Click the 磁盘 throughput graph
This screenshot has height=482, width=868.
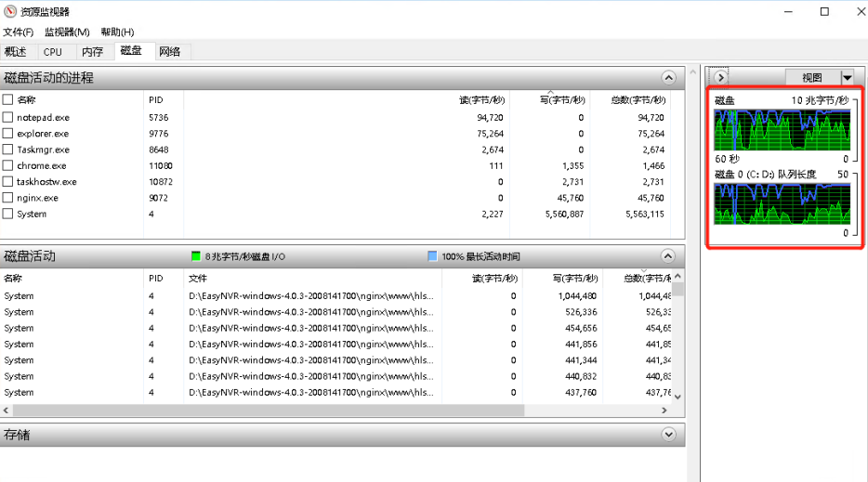pos(783,130)
